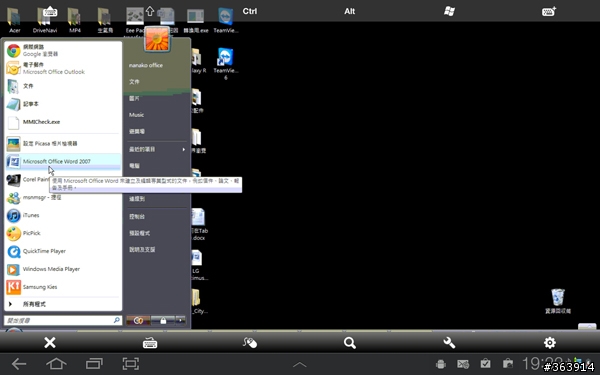Expand the Android status panel chevron
600x375 pixels.
300,364
